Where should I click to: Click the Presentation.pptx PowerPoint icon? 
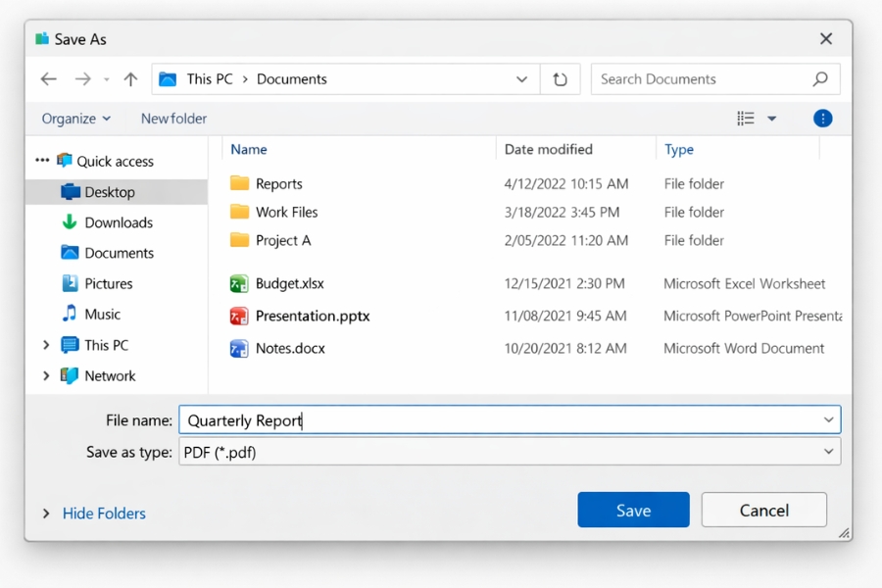pyautogui.click(x=240, y=316)
